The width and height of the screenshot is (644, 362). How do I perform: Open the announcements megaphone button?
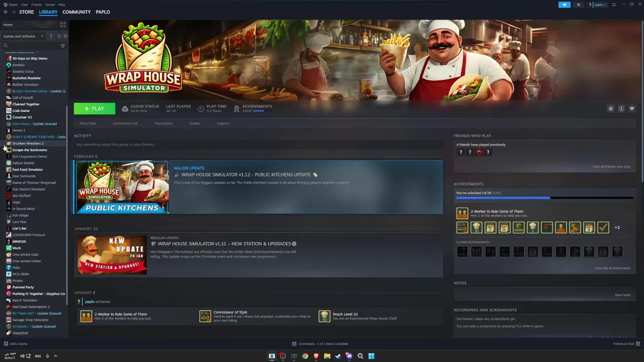pos(565,5)
